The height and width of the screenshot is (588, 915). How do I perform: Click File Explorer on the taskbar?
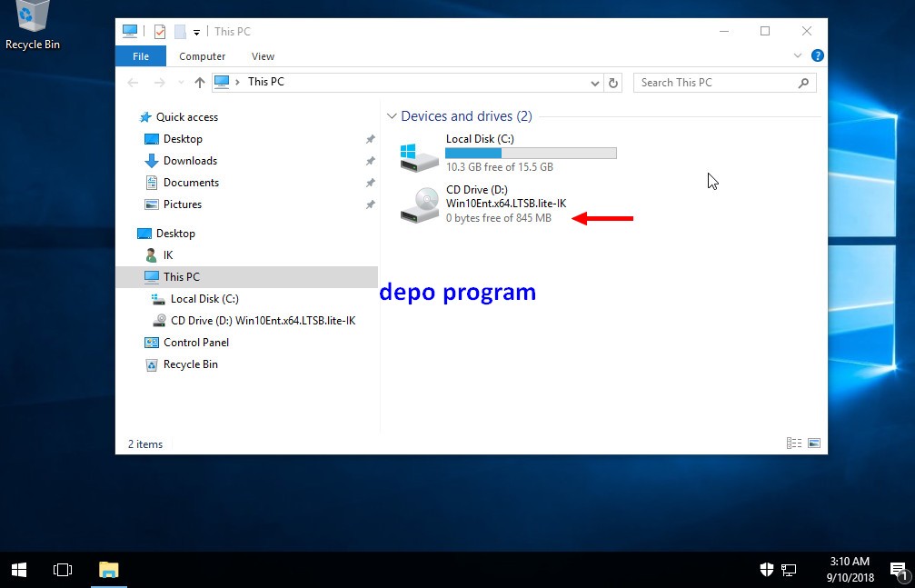pyautogui.click(x=108, y=570)
